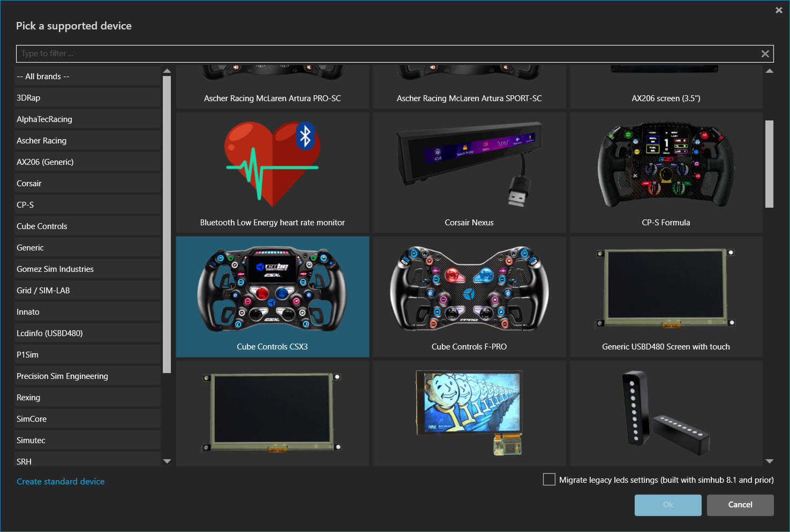Click inside the Type to filter field
The image size is (790, 532).
coord(214,54)
